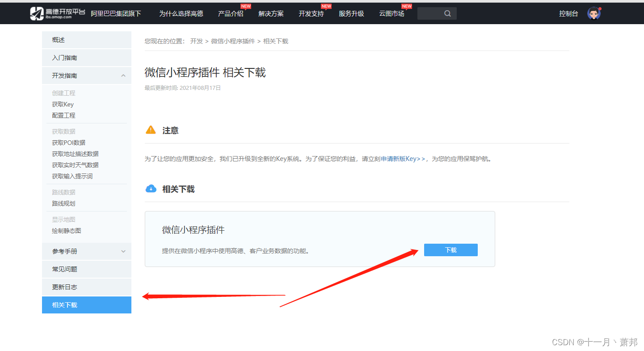Click the cloud download icon beside 相关下载

tap(151, 189)
